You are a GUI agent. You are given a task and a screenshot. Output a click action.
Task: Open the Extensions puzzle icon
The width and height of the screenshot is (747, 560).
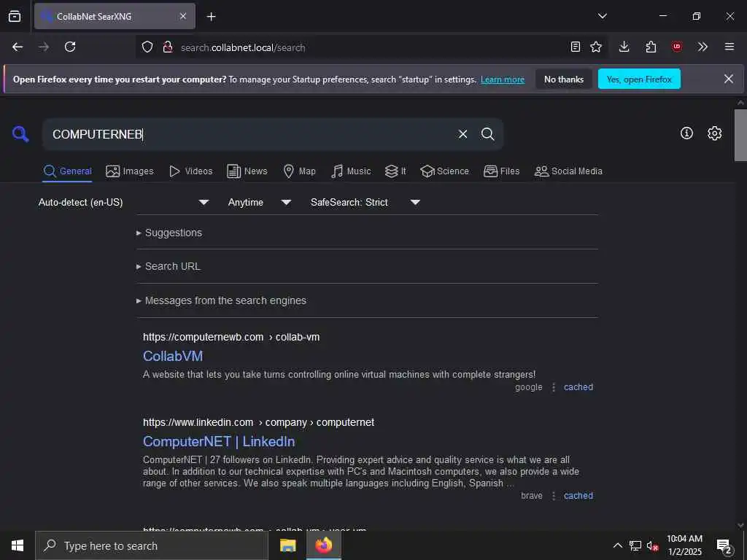(651, 47)
